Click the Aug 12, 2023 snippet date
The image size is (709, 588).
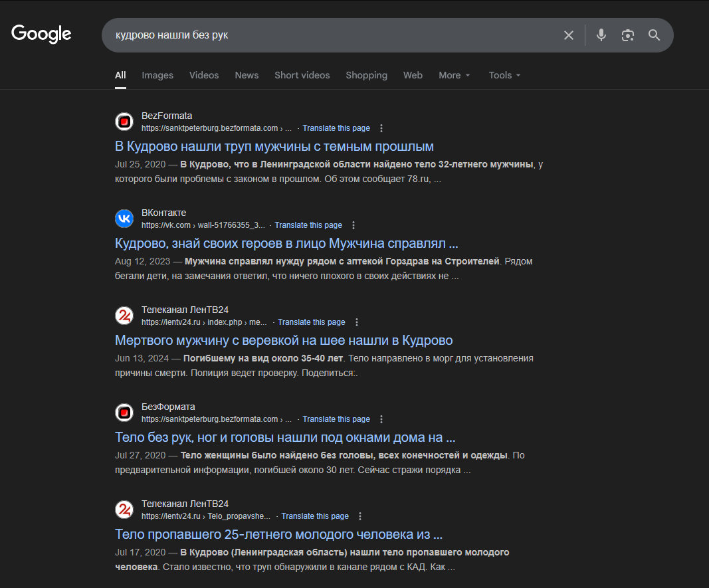point(142,262)
